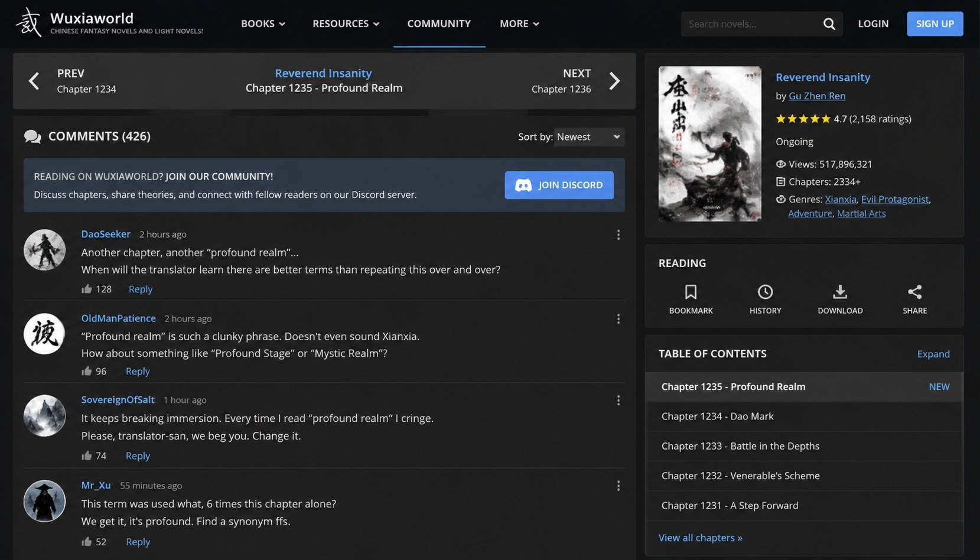Expand the Table of Contents
Viewport: 980px width, 560px height.
pyautogui.click(x=933, y=354)
